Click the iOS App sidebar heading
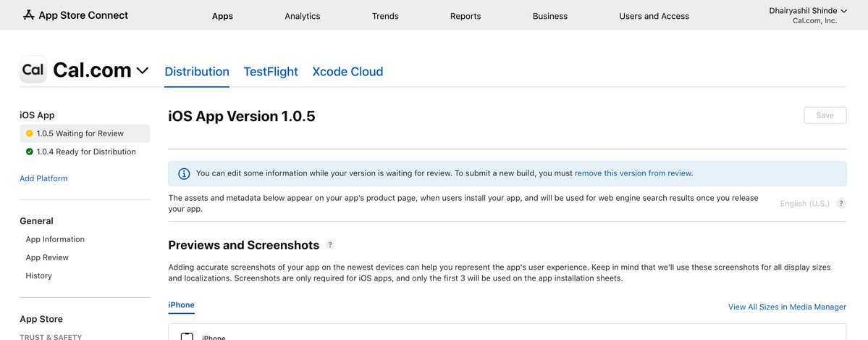This screenshot has height=340, width=868. pos(37,115)
